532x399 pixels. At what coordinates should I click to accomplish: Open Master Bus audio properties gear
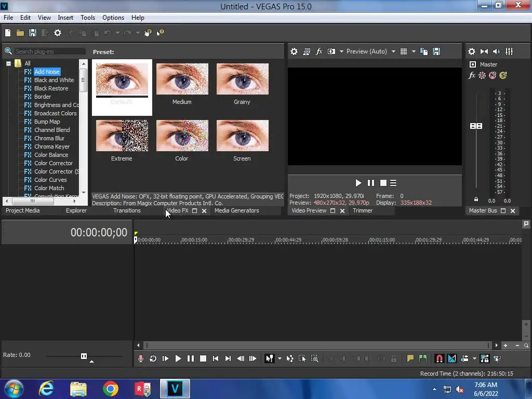(x=472, y=51)
